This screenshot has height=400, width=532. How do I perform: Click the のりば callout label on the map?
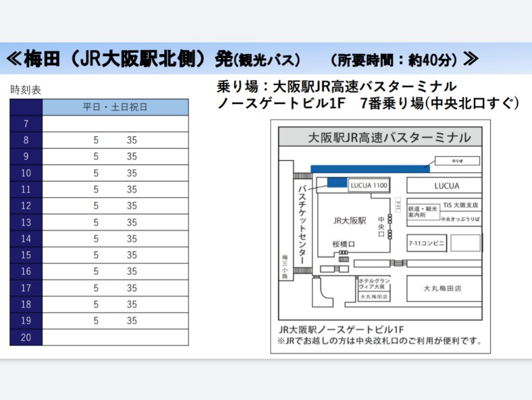(x=457, y=161)
